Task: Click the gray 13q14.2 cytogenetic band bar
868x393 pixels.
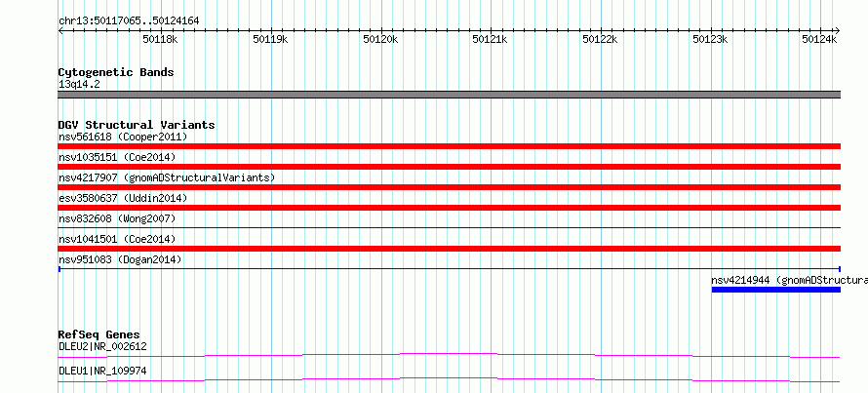Action: (x=450, y=95)
